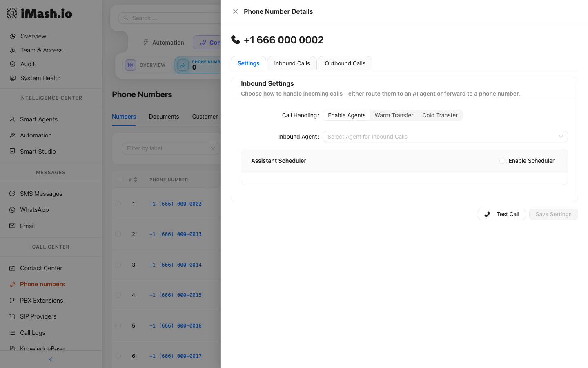
Task: Click the Audit shield icon
Action: tap(13, 64)
